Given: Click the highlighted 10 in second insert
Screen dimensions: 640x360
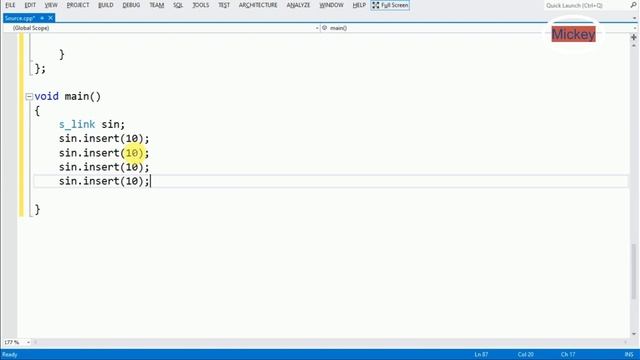Looking at the screenshot, I should pyautogui.click(x=132, y=153).
